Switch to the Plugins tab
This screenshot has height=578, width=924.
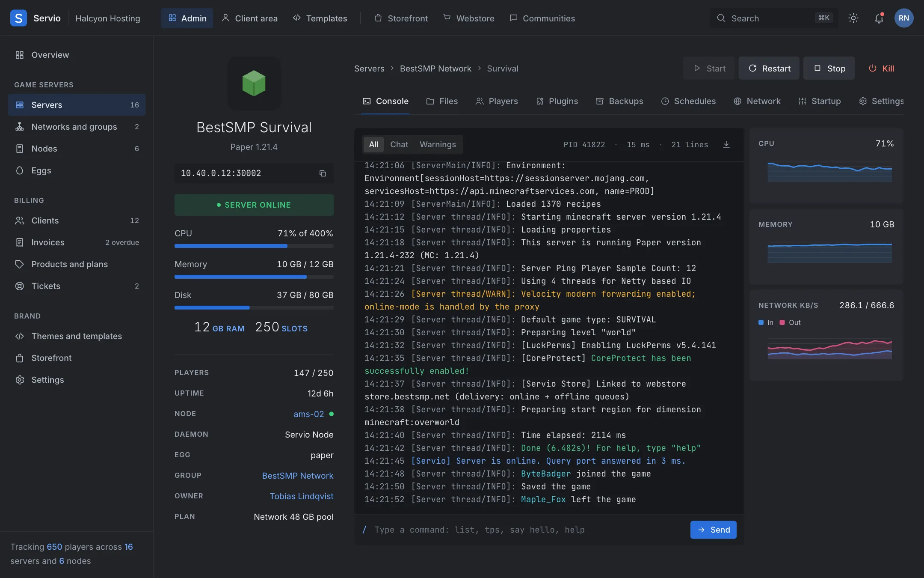557,101
